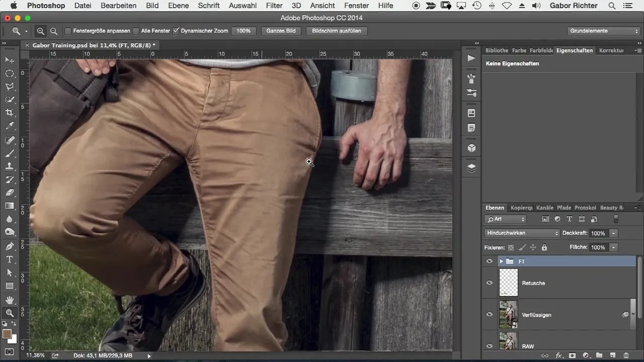Open the play actions panel icon

(x=471, y=58)
